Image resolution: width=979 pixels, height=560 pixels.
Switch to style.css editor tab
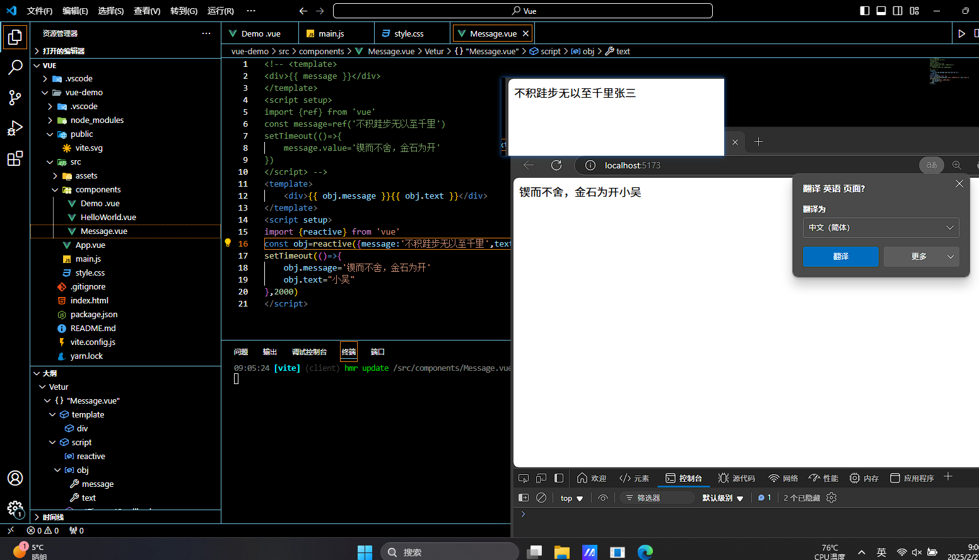(x=413, y=33)
